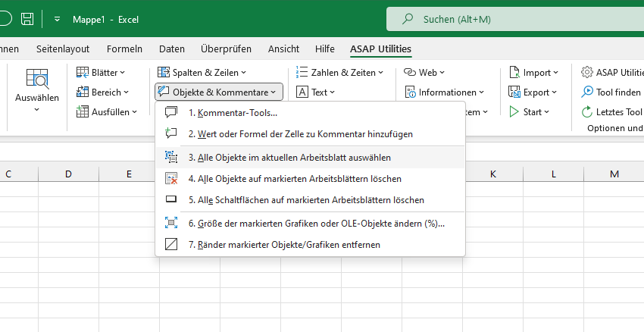Click the delete-objects red X icon
Image resolution: width=644 pixels, height=332 pixels.
coord(171,178)
